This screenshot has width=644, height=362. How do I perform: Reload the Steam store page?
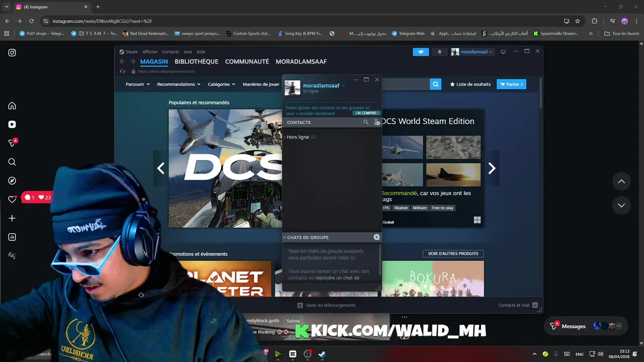point(122,71)
